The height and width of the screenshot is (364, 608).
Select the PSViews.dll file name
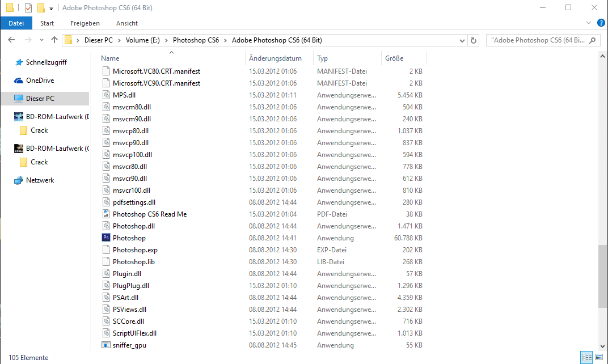[129, 310]
